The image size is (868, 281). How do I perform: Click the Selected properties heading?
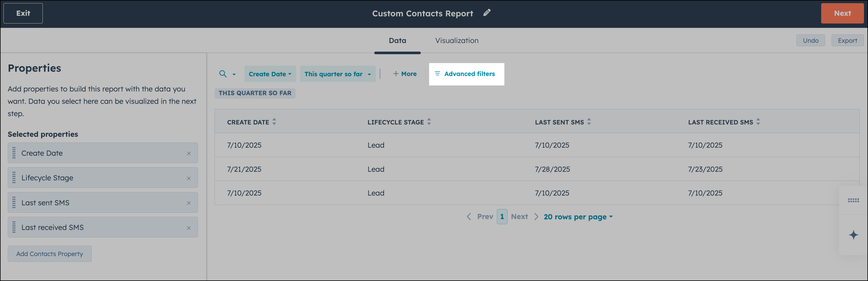click(43, 134)
